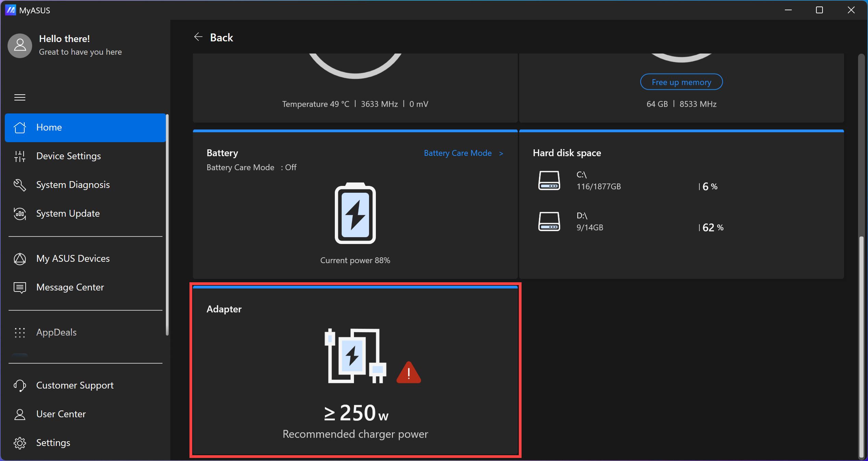
Task: Open the User Center label
Action: click(x=61, y=414)
